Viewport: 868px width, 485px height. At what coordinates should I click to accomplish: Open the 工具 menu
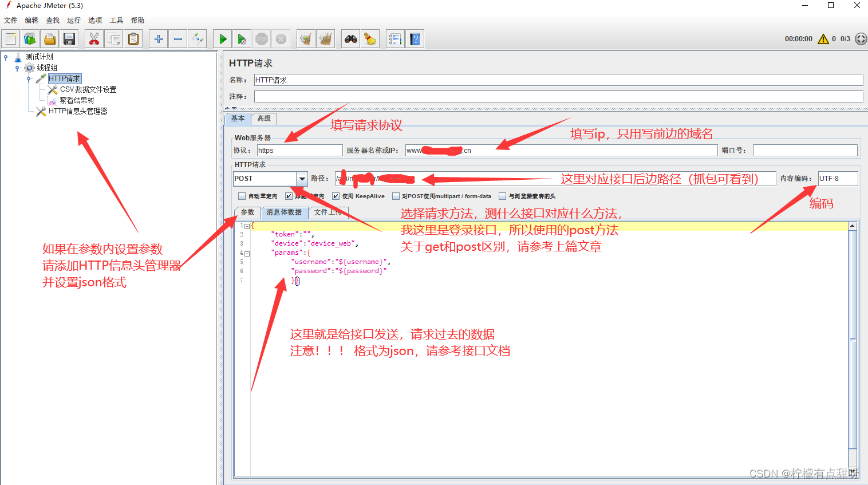point(116,20)
